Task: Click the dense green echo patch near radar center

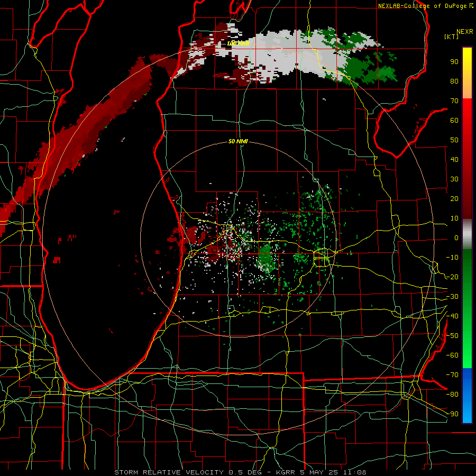Action: pyautogui.click(x=266, y=258)
